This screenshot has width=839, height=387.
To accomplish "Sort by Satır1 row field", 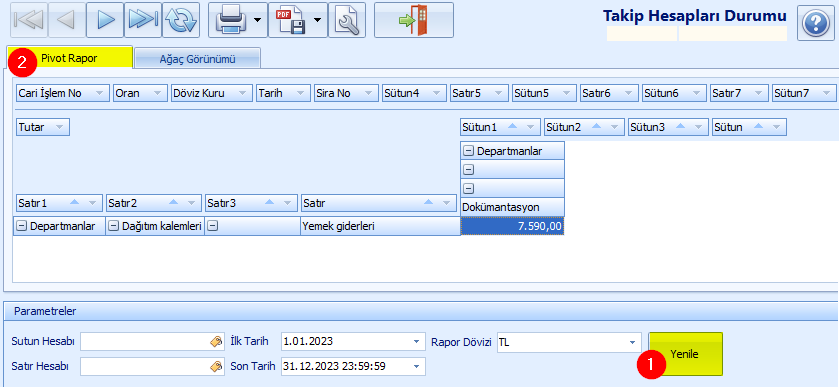I will coord(75,203).
